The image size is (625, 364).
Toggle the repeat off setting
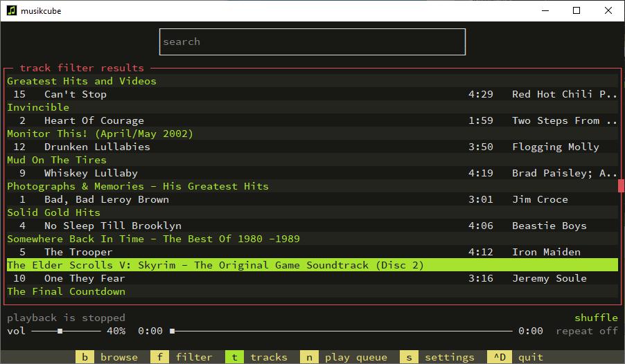(x=587, y=331)
